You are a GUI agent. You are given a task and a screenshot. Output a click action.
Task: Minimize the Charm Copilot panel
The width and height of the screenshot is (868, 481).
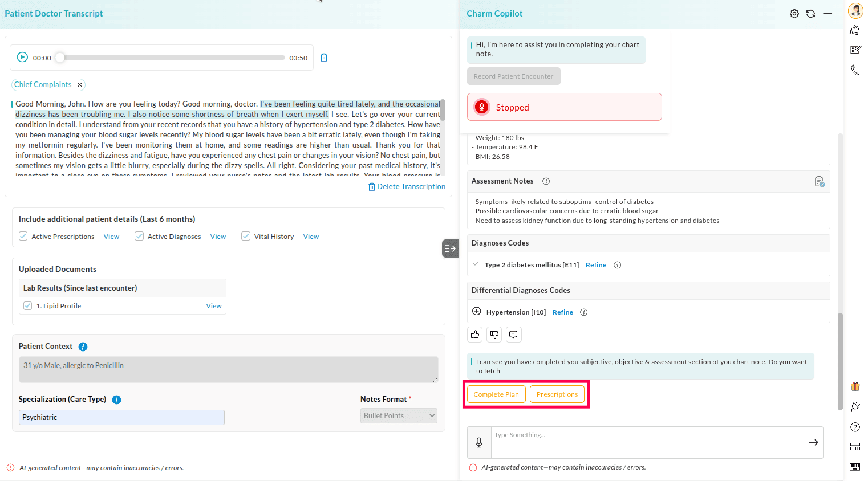tap(828, 14)
